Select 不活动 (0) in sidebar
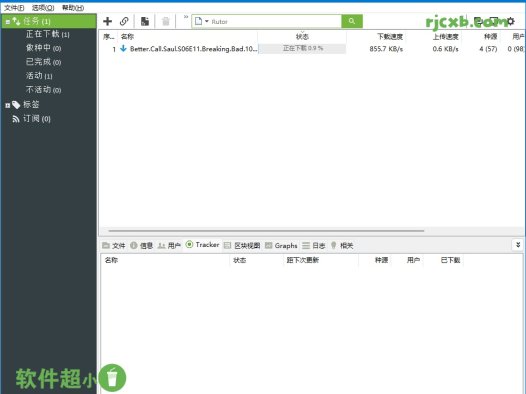The width and height of the screenshot is (526, 394). click(x=43, y=90)
